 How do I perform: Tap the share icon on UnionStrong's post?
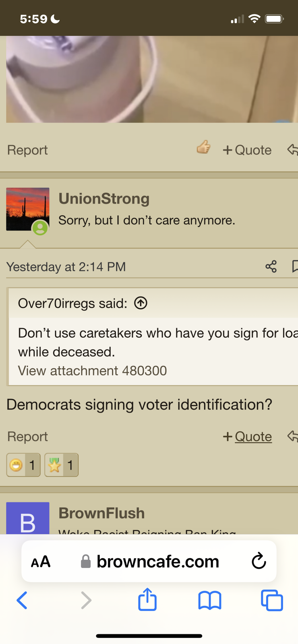click(271, 266)
